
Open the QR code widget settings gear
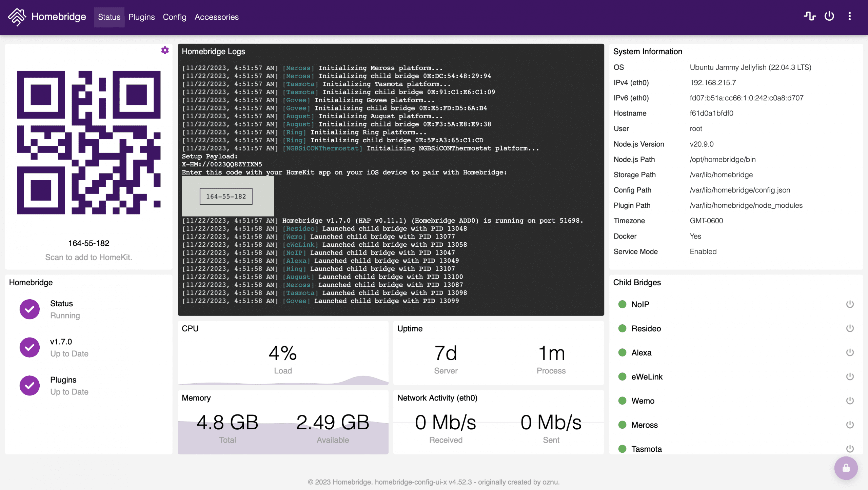point(165,50)
